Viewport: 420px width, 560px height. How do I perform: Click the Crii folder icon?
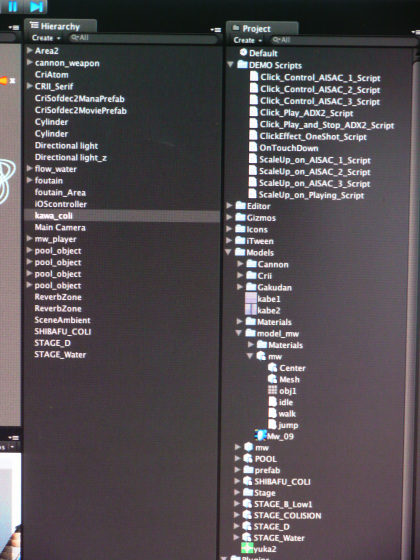251,275
